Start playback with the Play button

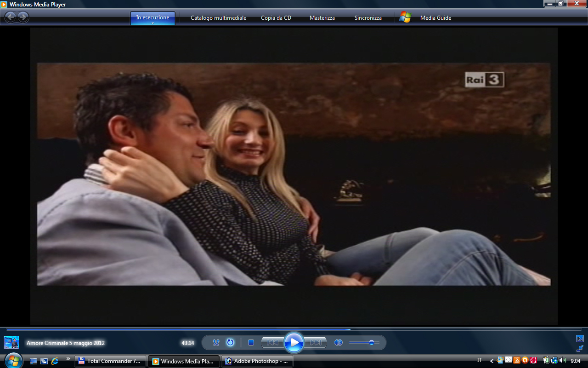(294, 342)
